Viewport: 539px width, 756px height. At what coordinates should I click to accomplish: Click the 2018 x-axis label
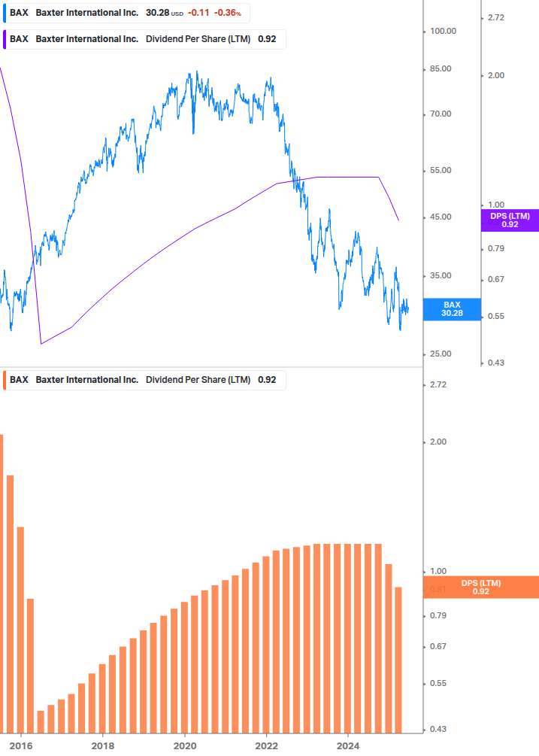pos(103,746)
